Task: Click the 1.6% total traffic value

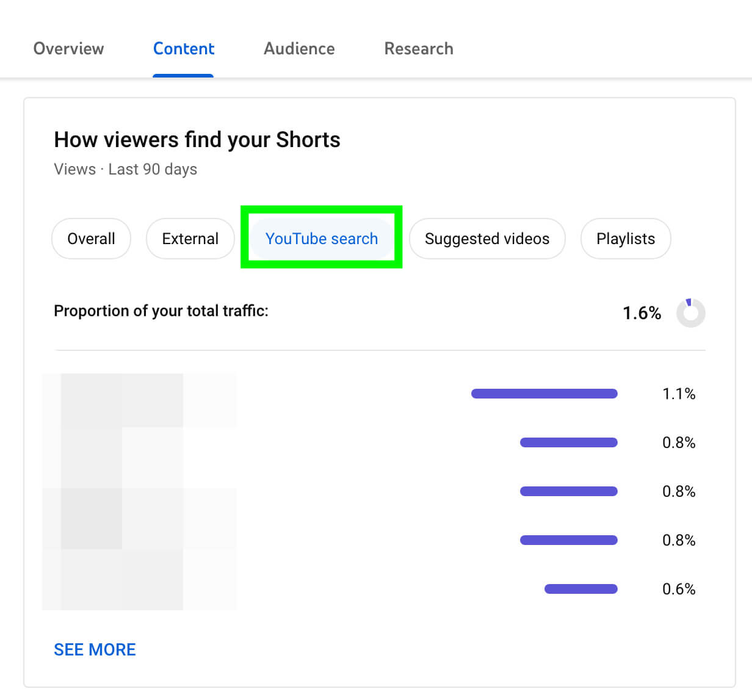Action: pyautogui.click(x=641, y=313)
